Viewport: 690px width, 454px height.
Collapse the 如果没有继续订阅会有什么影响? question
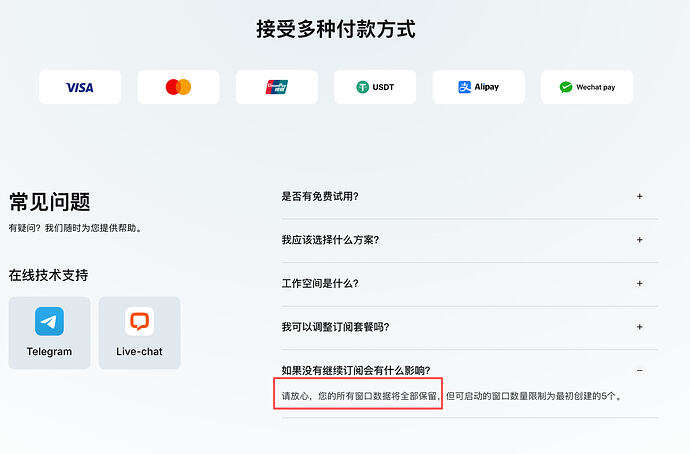pyautogui.click(x=470, y=370)
